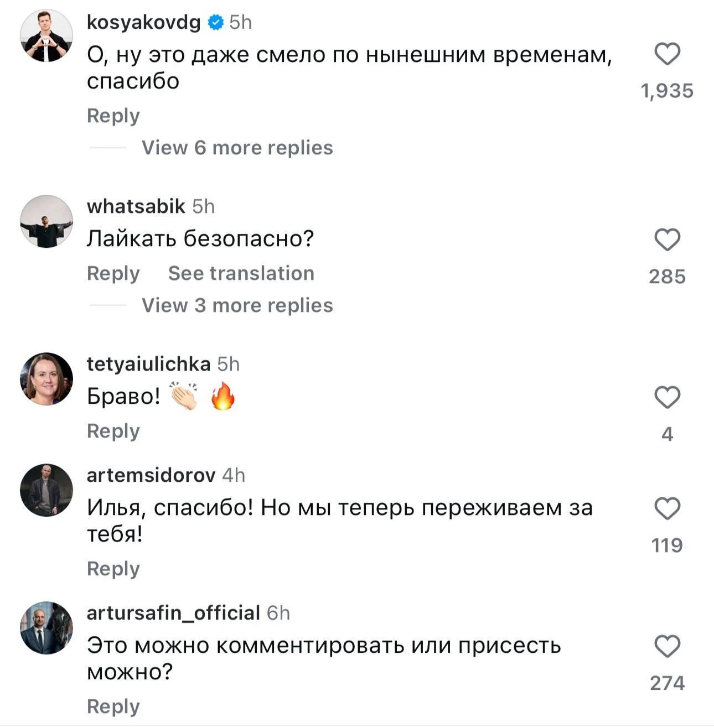The height and width of the screenshot is (728, 714).
Task: Reply to artursafin_official's comment
Action: click(113, 706)
